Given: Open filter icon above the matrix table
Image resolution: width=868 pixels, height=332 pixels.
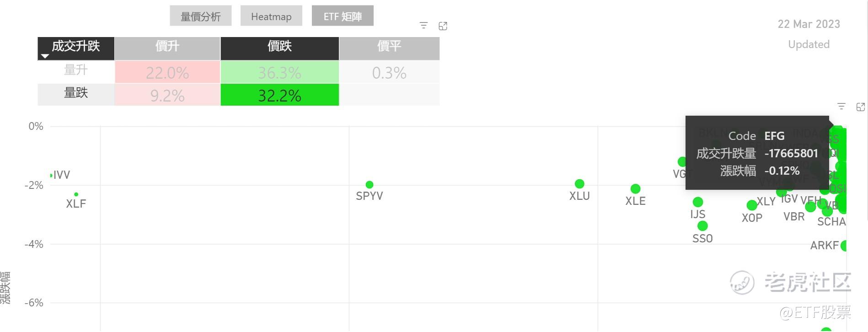Looking at the screenshot, I should pyautogui.click(x=423, y=26).
